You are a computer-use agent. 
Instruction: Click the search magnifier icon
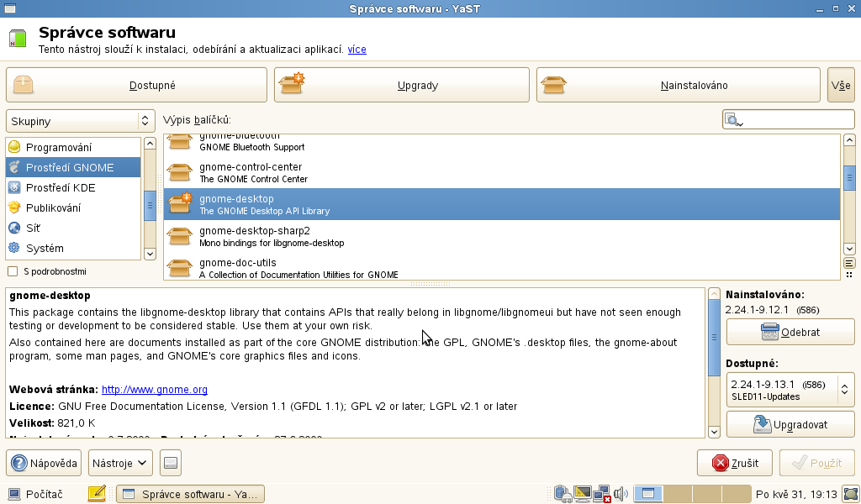pyautogui.click(x=732, y=119)
